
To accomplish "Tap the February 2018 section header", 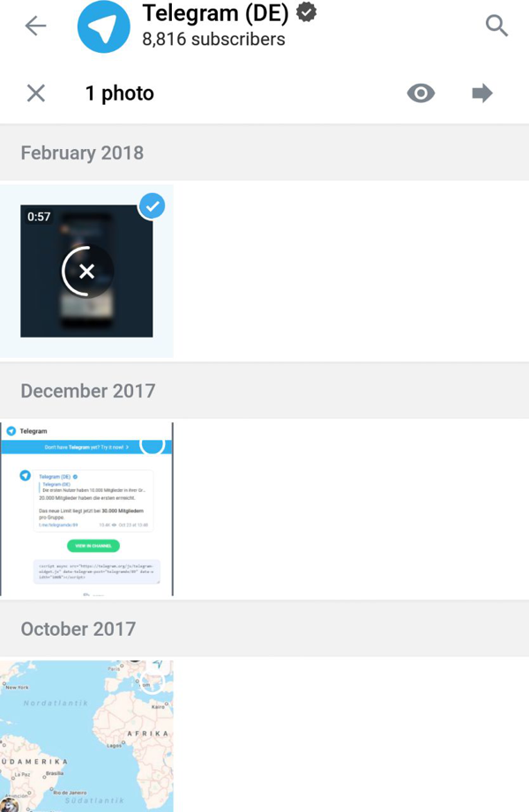I will click(264, 153).
